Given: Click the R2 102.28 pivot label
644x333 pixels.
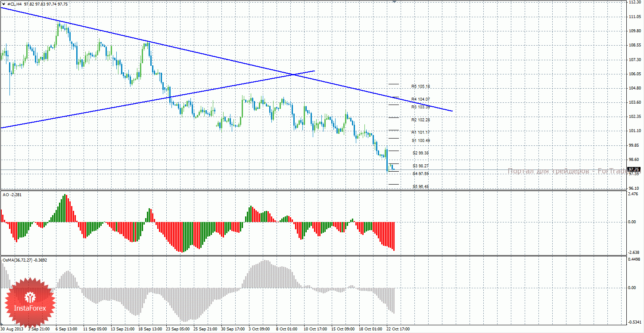Looking at the screenshot, I should [421, 120].
